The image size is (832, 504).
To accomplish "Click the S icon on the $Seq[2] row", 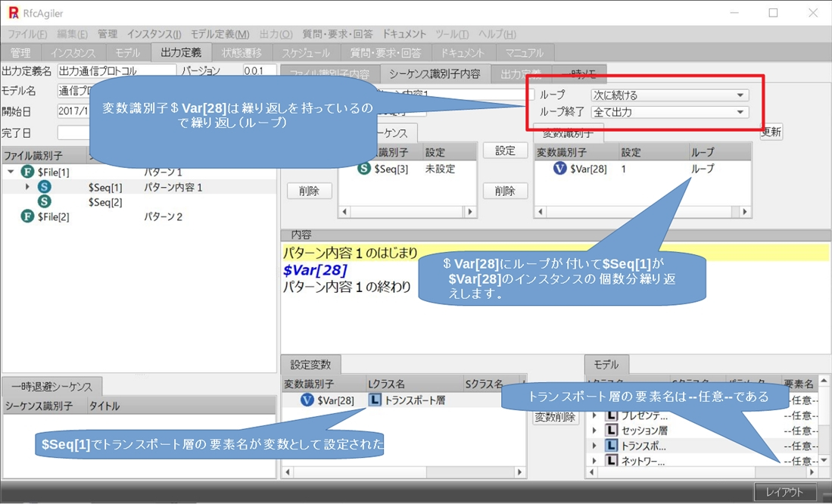I will click(45, 201).
